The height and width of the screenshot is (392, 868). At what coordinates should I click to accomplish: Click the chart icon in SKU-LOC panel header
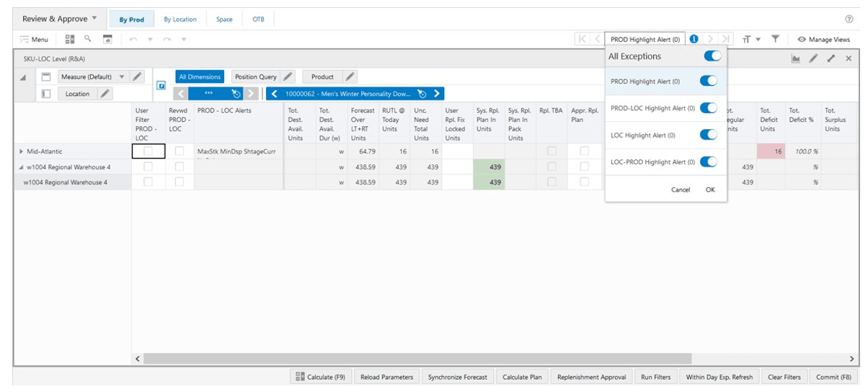click(x=796, y=58)
